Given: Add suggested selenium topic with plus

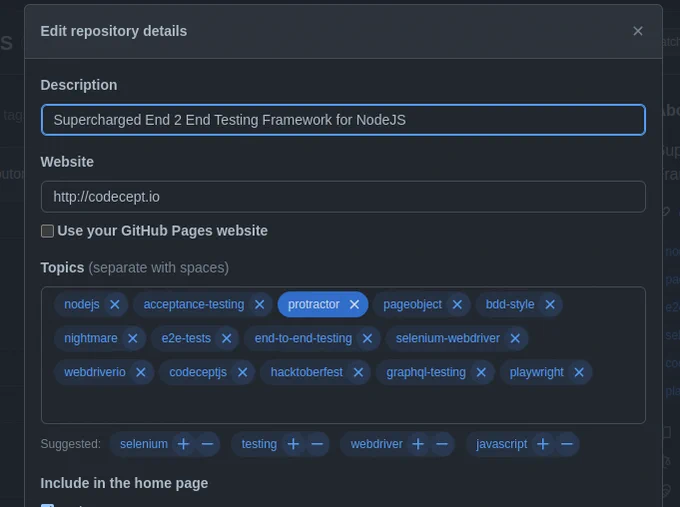Looking at the screenshot, I should coord(183,444).
